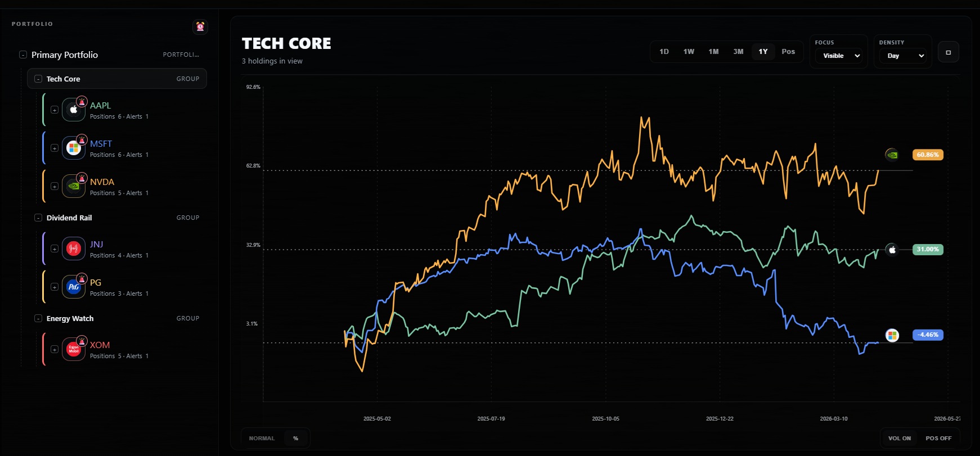
Task: Select Primary Portfolio label
Action: pos(65,55)
